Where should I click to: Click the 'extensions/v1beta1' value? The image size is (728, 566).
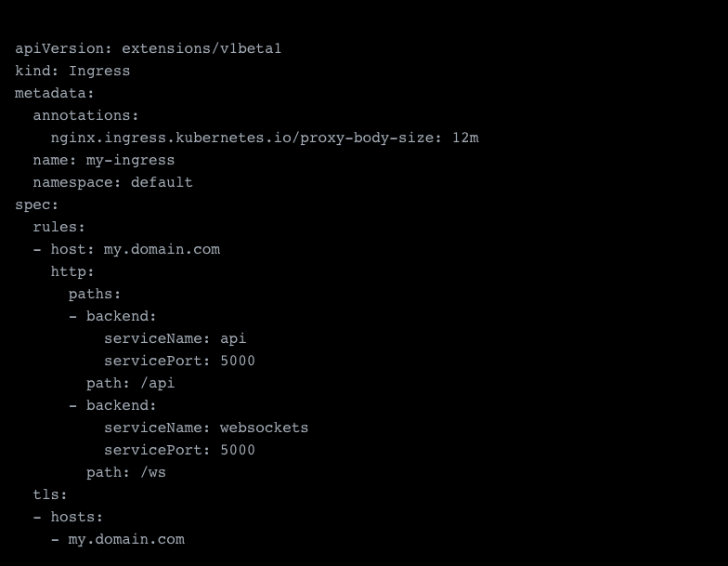pos(201,48)
